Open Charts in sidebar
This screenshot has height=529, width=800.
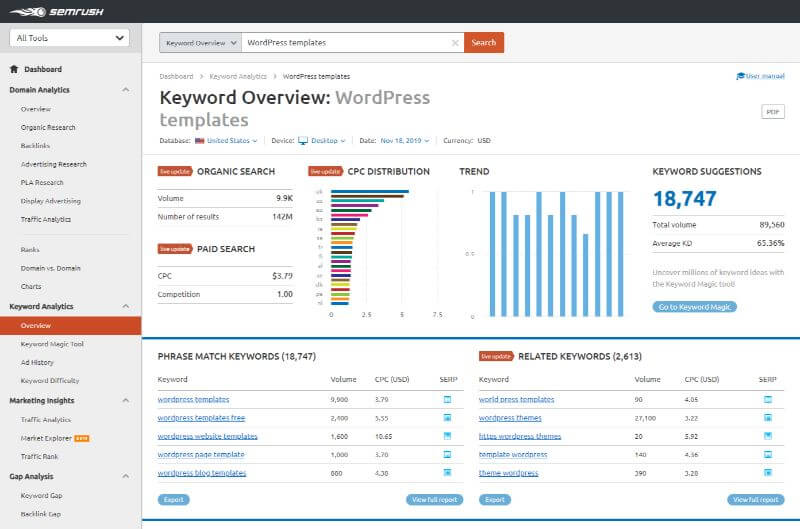pyautogui.click(x=31, y=287)
